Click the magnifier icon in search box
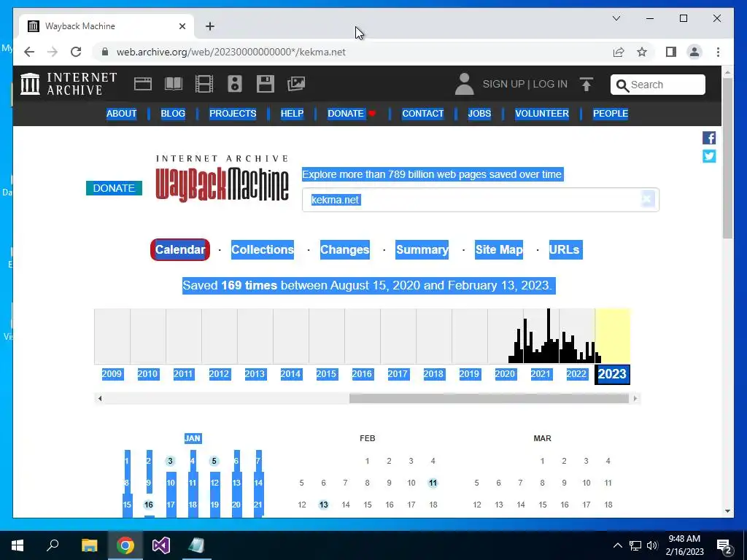Screen dimensions: 747x560 point(622,85)
